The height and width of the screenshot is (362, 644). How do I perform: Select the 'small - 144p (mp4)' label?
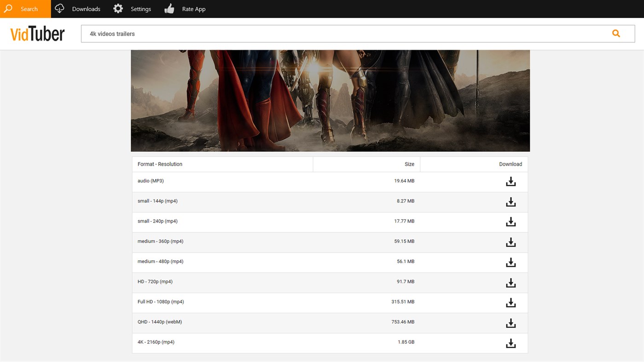pyautogui.click(x=157, y=201)
